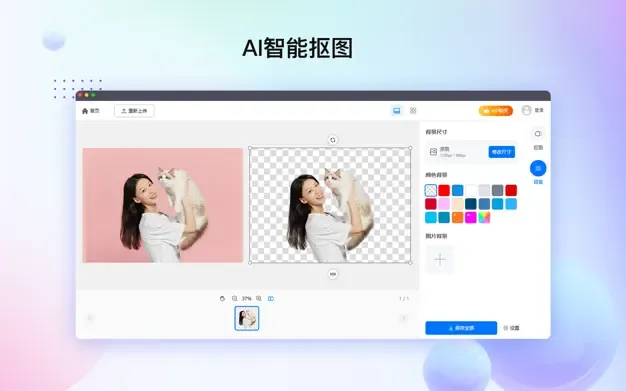Select the image thumbnail in bottom strip

(247, 318)
